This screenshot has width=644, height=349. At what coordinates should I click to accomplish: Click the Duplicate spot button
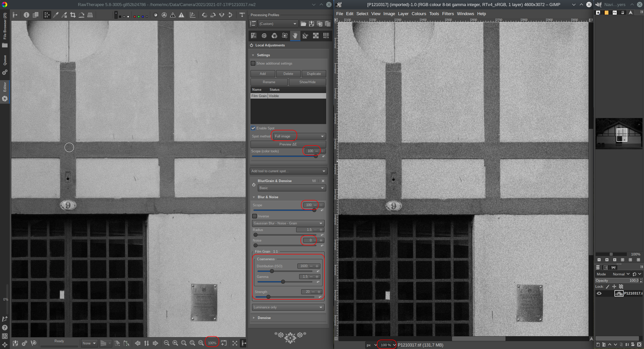314,74
